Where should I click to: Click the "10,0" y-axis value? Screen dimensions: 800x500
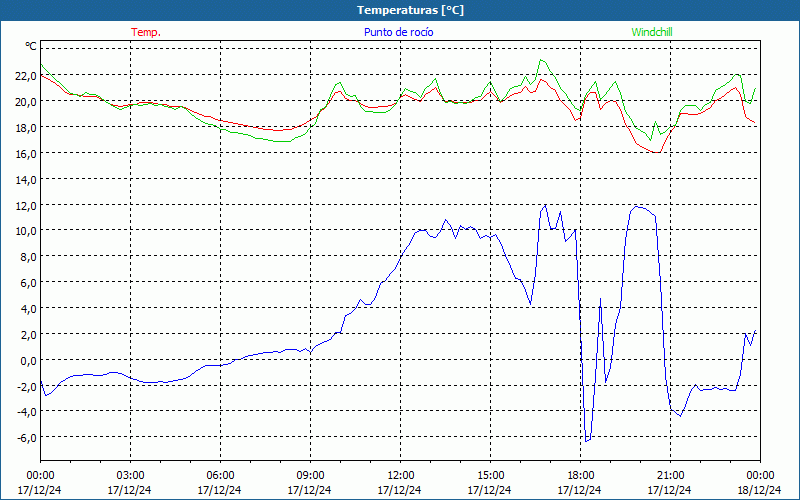26,231
